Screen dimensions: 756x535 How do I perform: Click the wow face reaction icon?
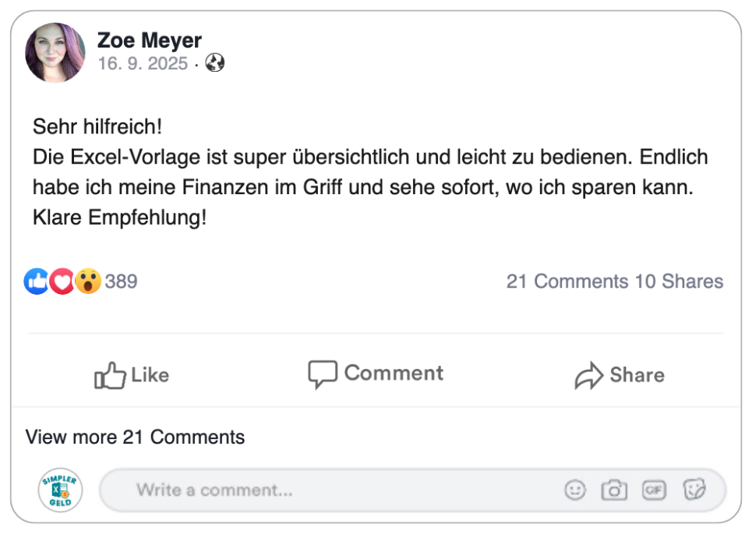pos(88,282)
